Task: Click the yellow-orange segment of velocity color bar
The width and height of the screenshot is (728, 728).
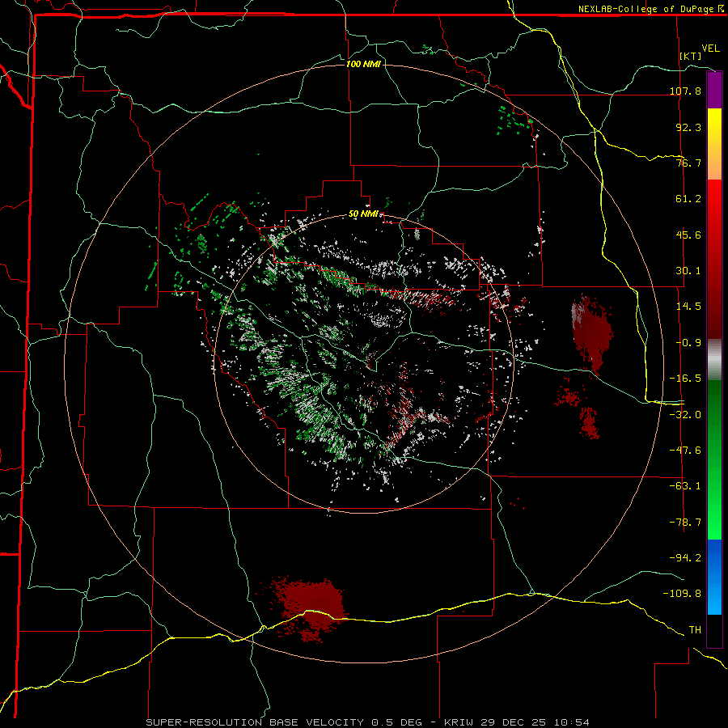Action: [x=714, y=144]
